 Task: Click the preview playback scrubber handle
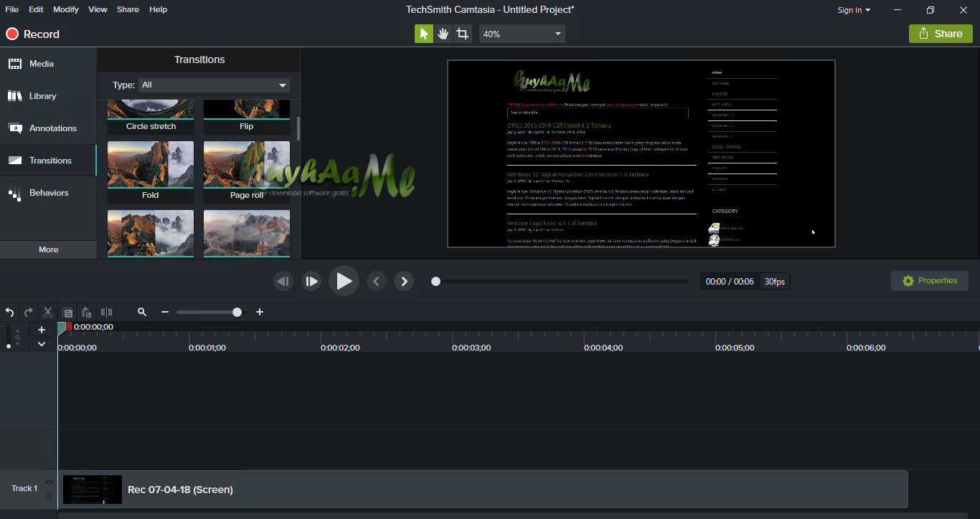[435, 282]
